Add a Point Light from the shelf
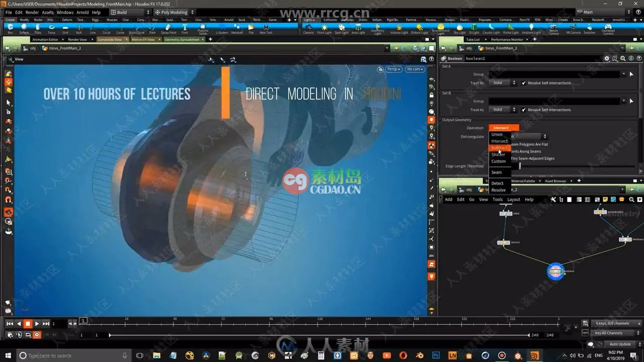This screenshot has height=362, width=644. [x=325, y=29]
